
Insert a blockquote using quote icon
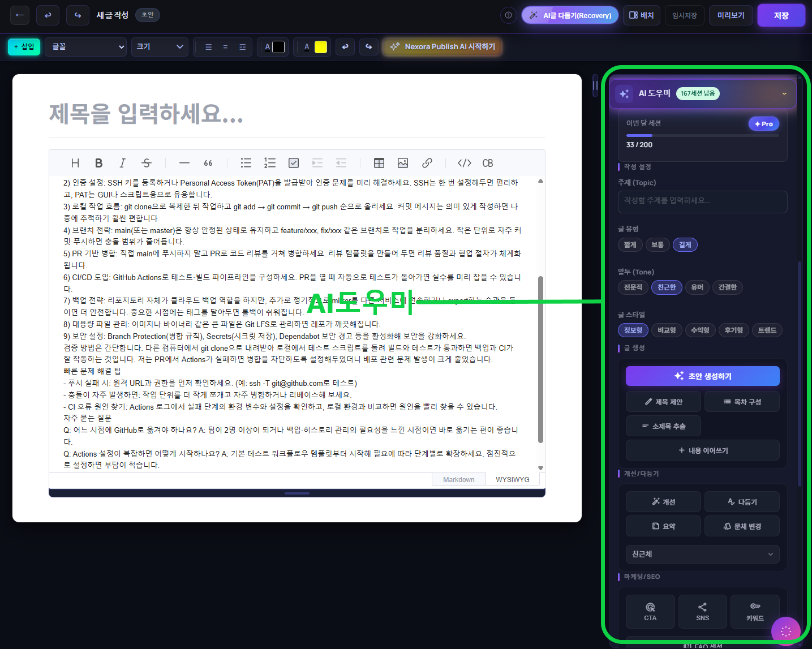[x=208, y=163]
